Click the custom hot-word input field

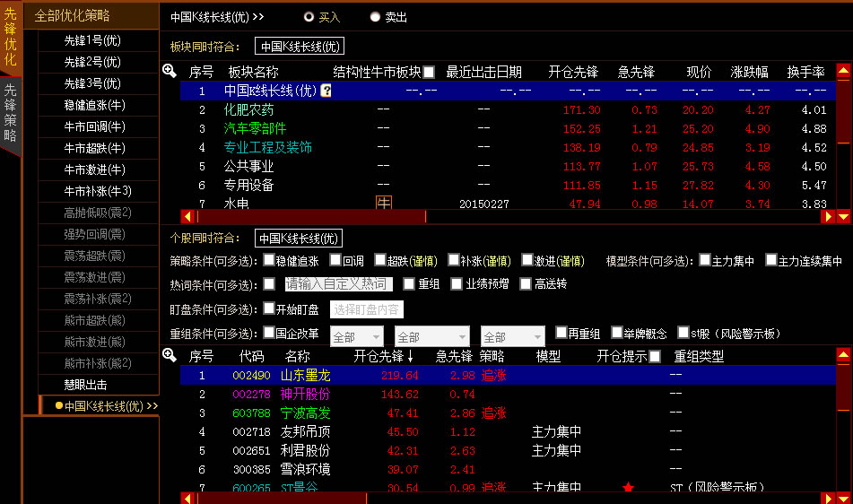[x=338, y=284]
